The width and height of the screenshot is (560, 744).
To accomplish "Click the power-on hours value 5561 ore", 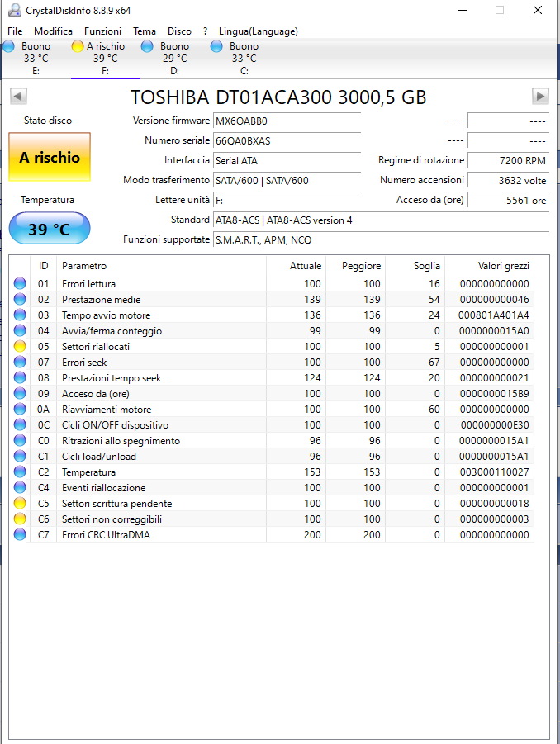I will 508,200.
